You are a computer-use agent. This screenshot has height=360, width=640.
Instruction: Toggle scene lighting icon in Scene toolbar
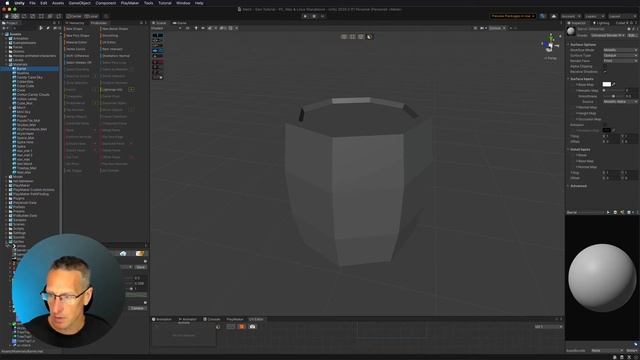(x=196, y=28)
